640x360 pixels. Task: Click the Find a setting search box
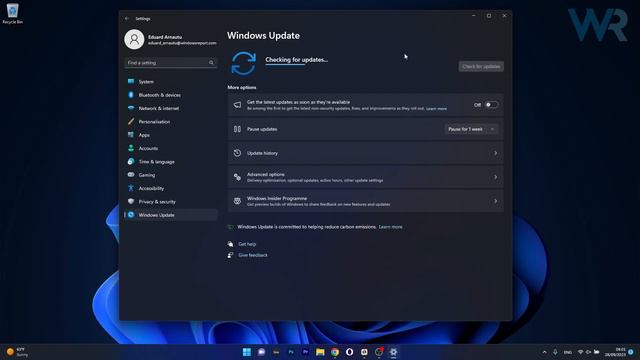[x=171, y=62]
